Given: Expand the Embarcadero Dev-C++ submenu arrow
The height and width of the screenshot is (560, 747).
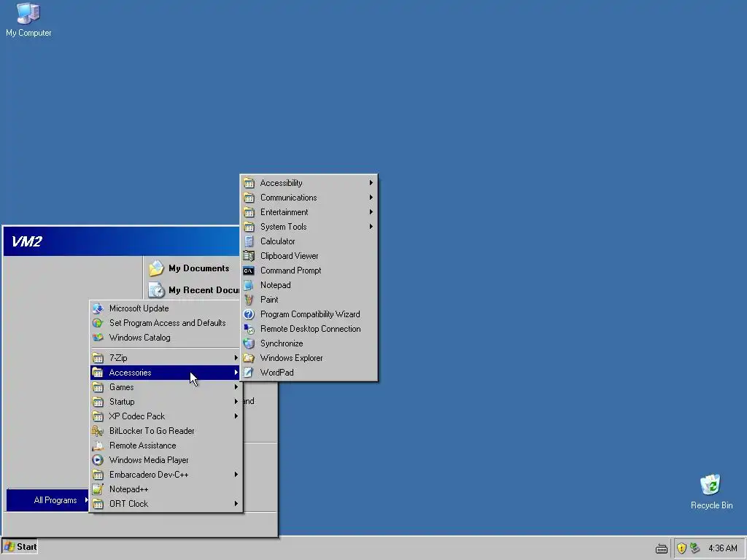Looking at the screenshot, I should coord(236,475).
